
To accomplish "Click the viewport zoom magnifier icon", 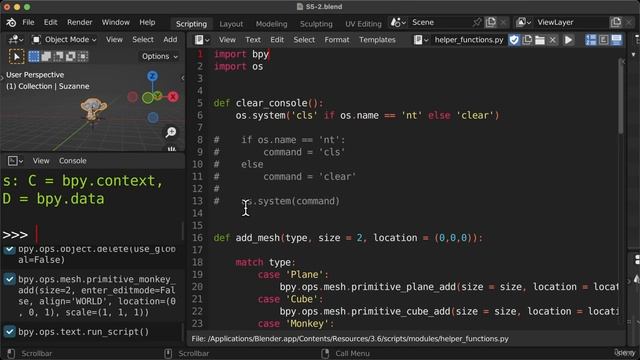I will click(x=171, y=132).
